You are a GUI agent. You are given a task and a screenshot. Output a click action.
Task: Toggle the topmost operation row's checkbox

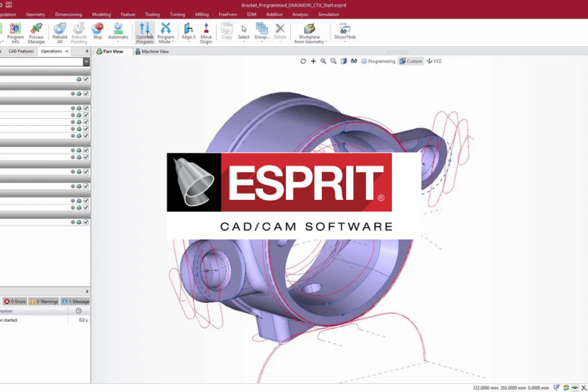coord(86,79)
